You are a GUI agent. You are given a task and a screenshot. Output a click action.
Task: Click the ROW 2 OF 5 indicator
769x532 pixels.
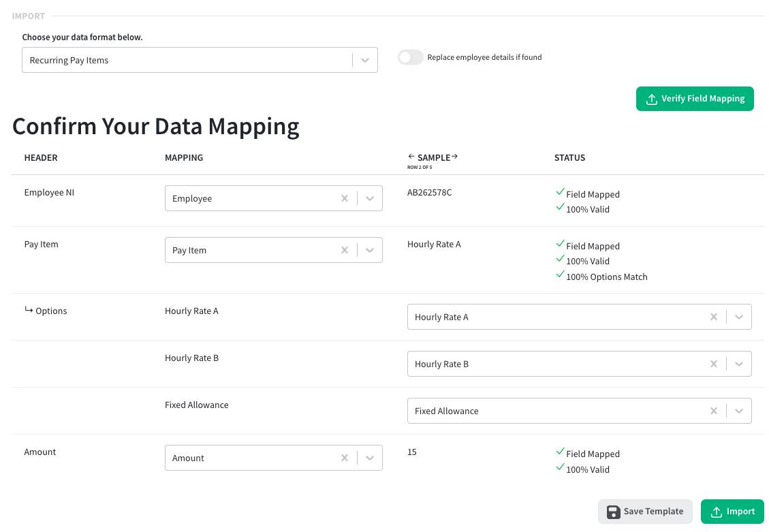click(x=420, y=167)
